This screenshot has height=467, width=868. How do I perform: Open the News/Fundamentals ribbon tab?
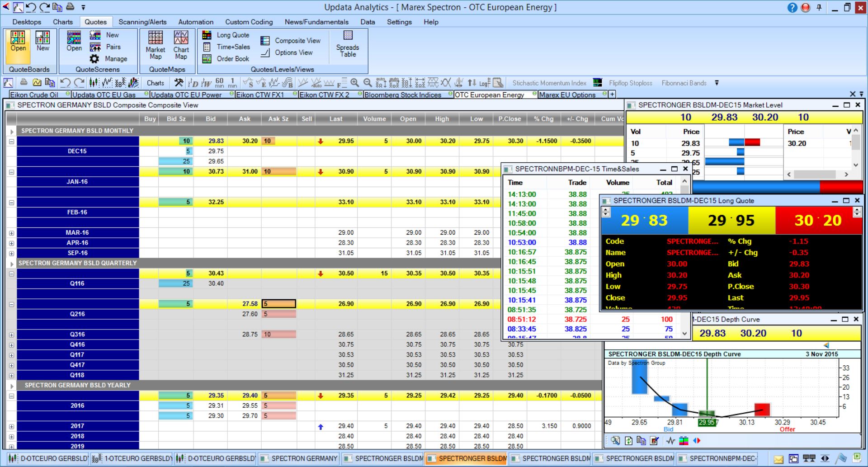pyautogui.click(x=316, y=22)
